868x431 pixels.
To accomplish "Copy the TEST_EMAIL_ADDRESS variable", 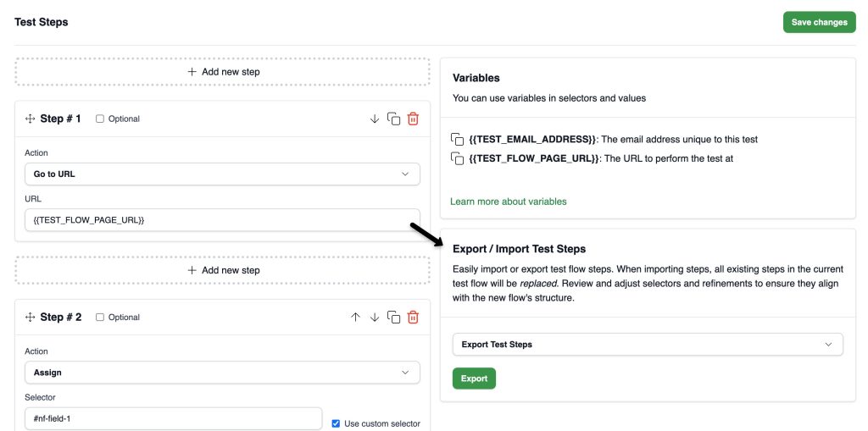I will [457, 140].
